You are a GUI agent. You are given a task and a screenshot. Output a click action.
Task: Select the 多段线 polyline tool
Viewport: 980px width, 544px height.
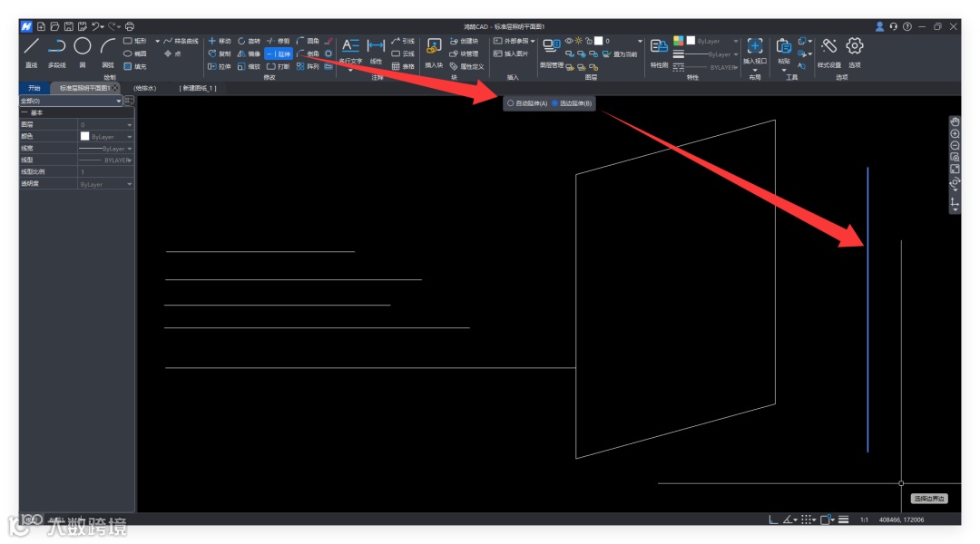point(57,53)
